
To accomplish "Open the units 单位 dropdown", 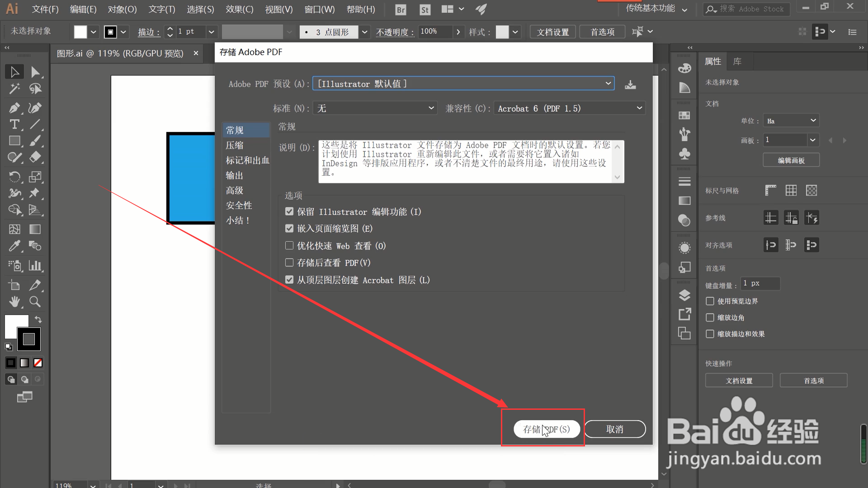I will tap(791, 121).
